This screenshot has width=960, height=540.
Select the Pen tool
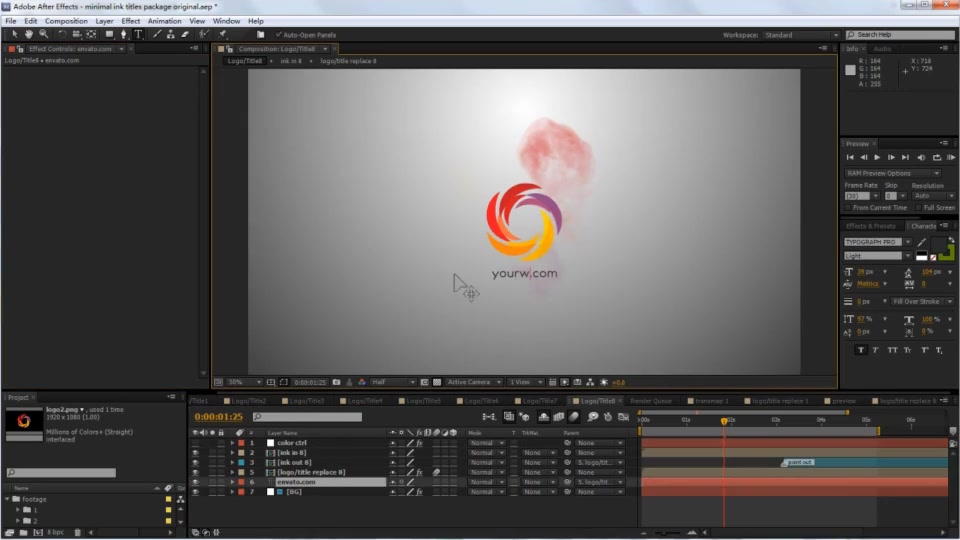click(x=123, y=34)
